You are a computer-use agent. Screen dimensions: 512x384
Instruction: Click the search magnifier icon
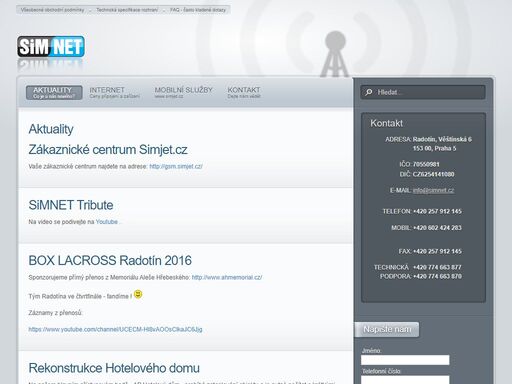(368, 92)
